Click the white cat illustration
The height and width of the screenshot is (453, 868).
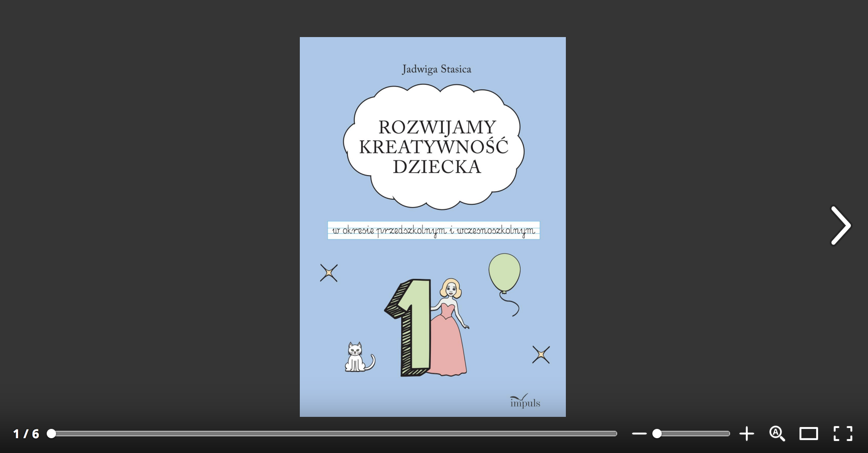pyautogui.click(x=356, y=358)
